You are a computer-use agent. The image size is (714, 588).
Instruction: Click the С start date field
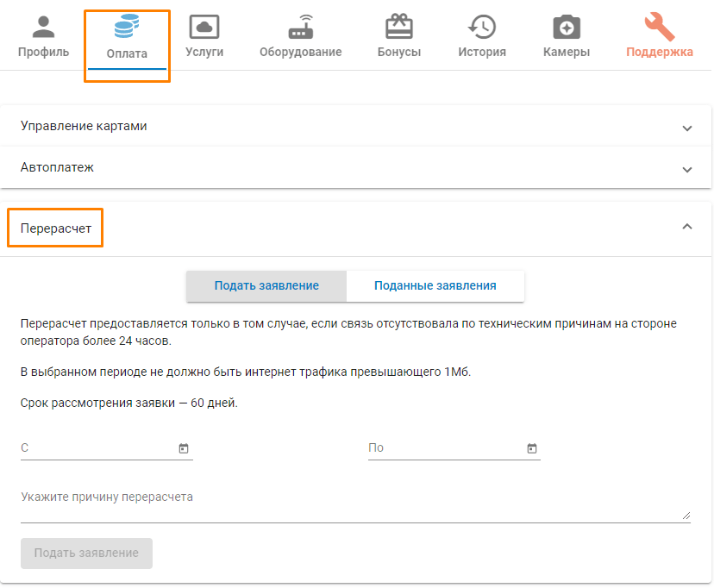pyautogui.click(x=107, y=447)
